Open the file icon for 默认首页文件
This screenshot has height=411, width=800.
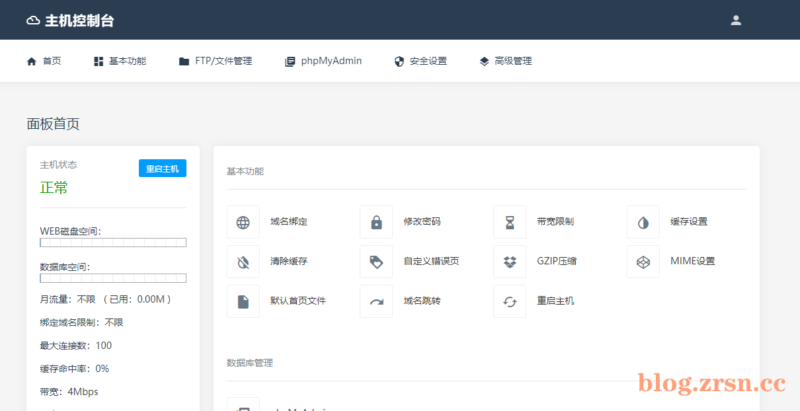click(243, 301)
